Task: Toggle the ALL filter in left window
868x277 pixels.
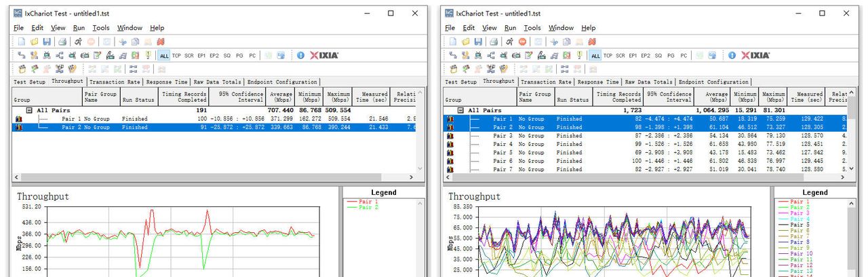Action: coord(164,56)
